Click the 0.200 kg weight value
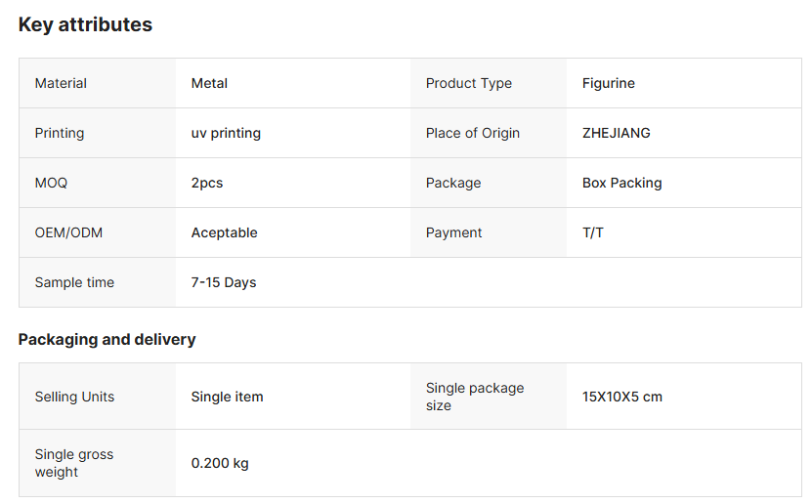812x504 pixels. 219,464
